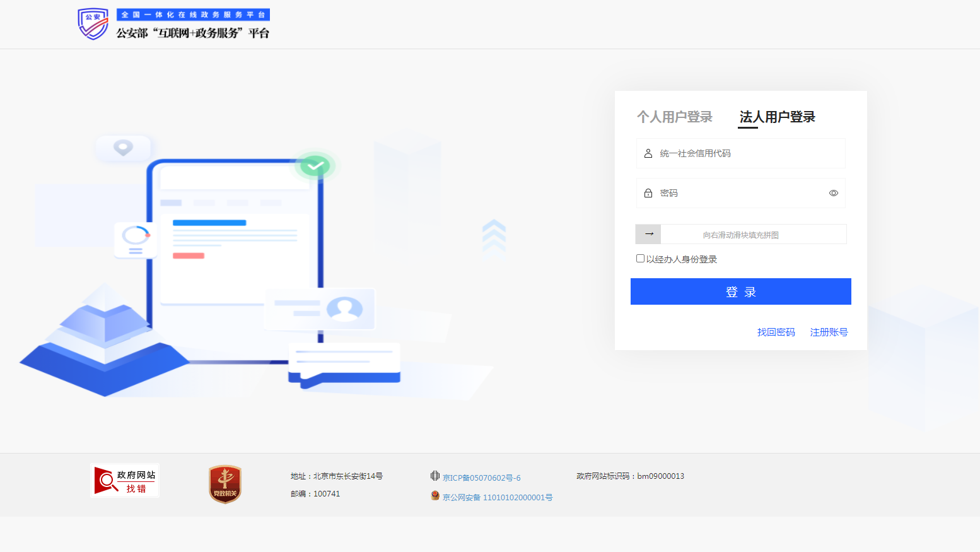
Task: Click the arrow slider handle for puzzle verification
Action: click(648, 234)
